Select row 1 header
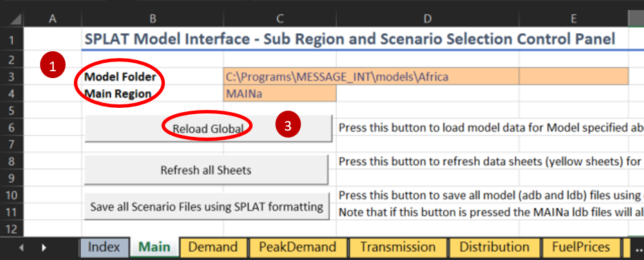The height and width of the screenshot is (260, 644). pyautogui.click(x=12, y=40)
